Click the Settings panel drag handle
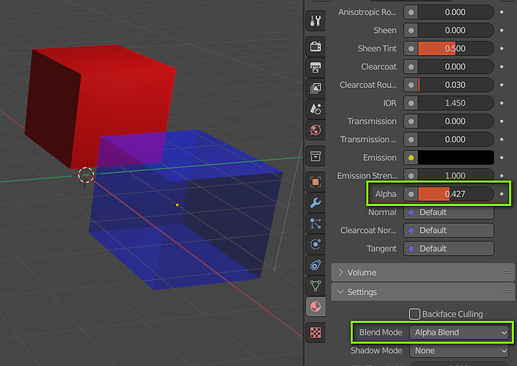Viewport: 517px width, 366px height. [x=506, y=292]
